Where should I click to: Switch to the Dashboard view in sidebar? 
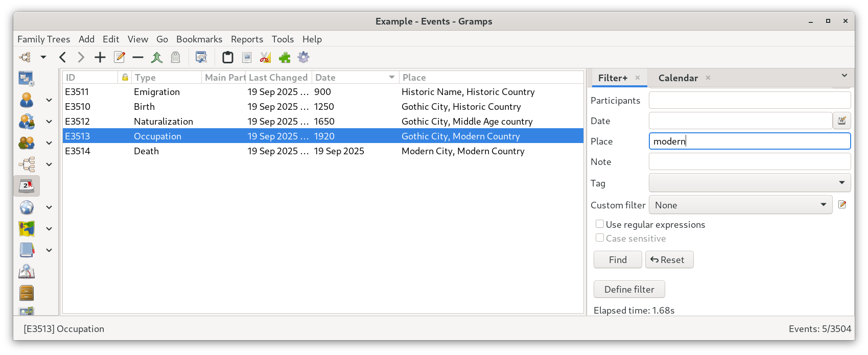click(x=27, y=79)
